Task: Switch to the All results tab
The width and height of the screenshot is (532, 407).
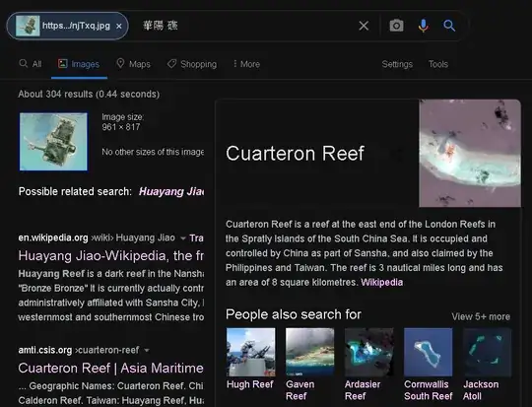Action: [31, 64]
